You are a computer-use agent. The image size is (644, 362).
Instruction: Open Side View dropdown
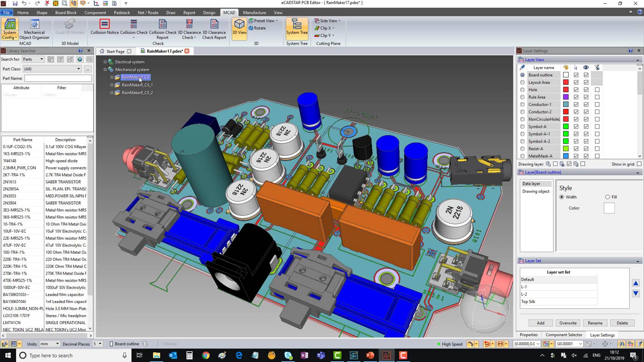(328, 21)
